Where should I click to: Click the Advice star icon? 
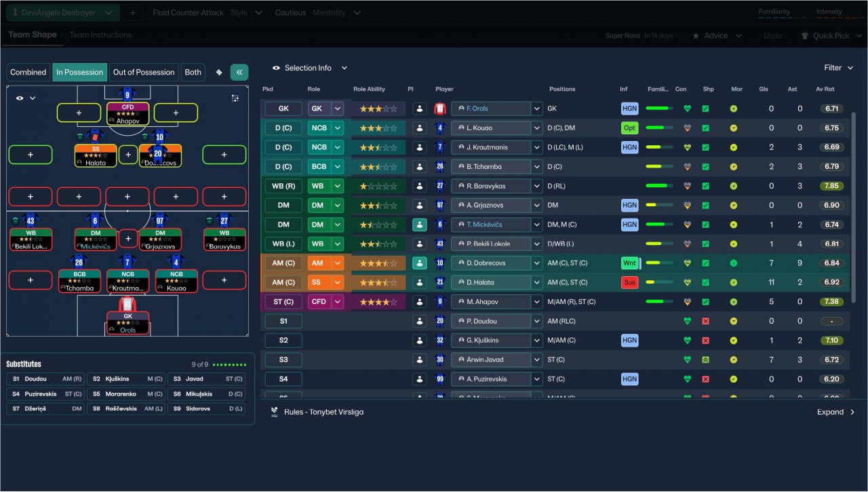coord(696,36)
